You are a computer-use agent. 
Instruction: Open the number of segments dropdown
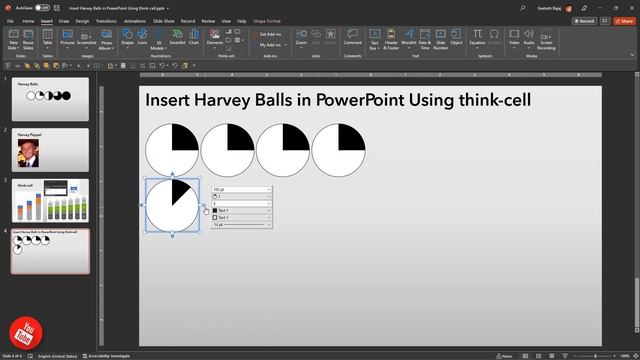242,203
